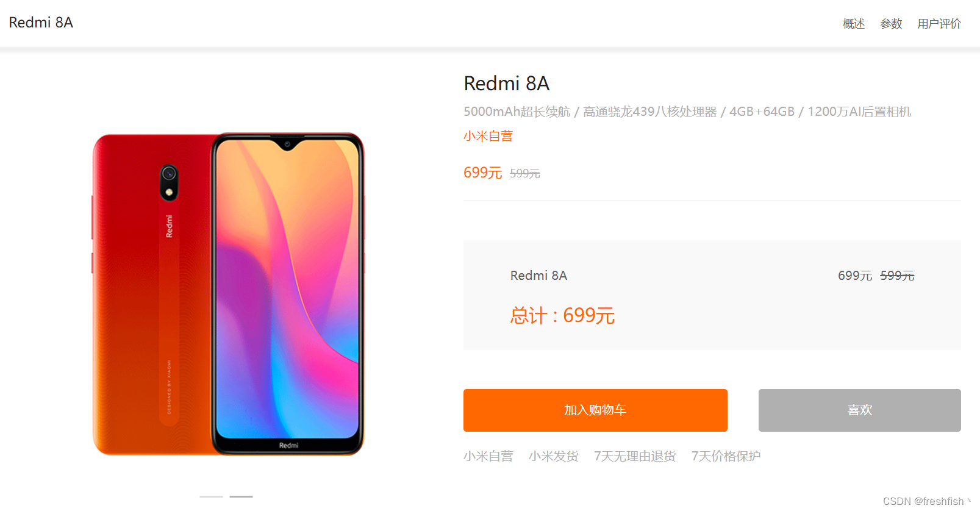The width and height of the screenshot is (980, 511).
Task: Click the product specs description line
Action: [x=687, y=112]
